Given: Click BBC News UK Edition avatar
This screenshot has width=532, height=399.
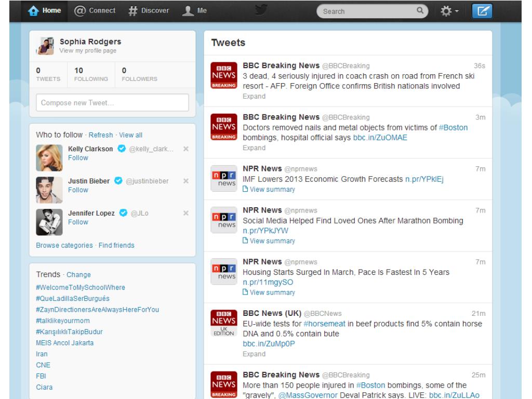Looking at the screenshot, I should [224, 323].
